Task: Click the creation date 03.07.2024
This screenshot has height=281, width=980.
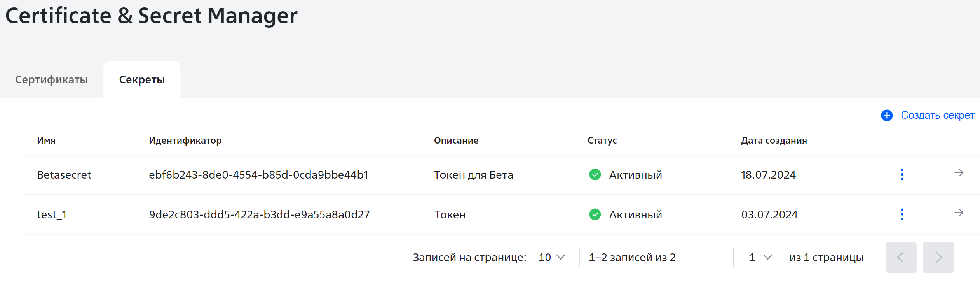Action: [x=769, y=214]
